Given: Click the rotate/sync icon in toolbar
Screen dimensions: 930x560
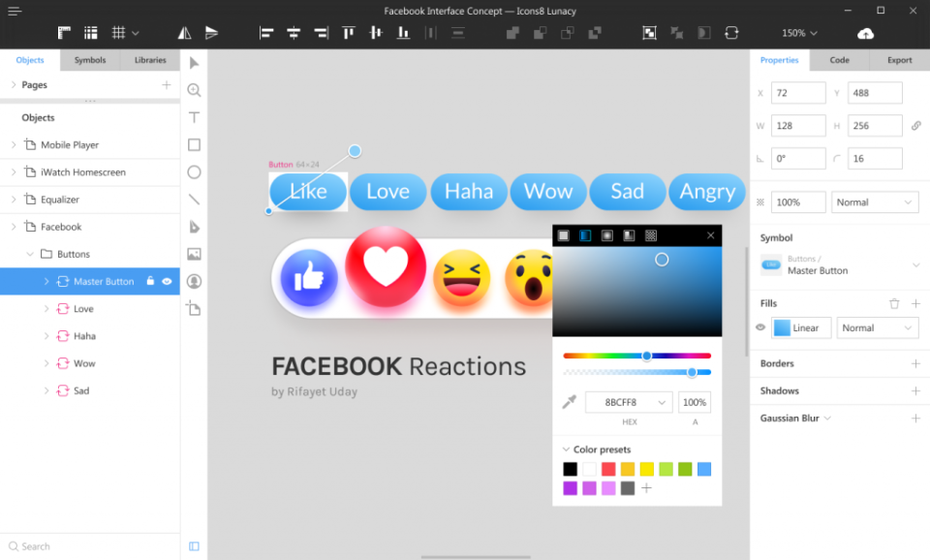Looking at the screenshot, I should (x=731, y=33).
